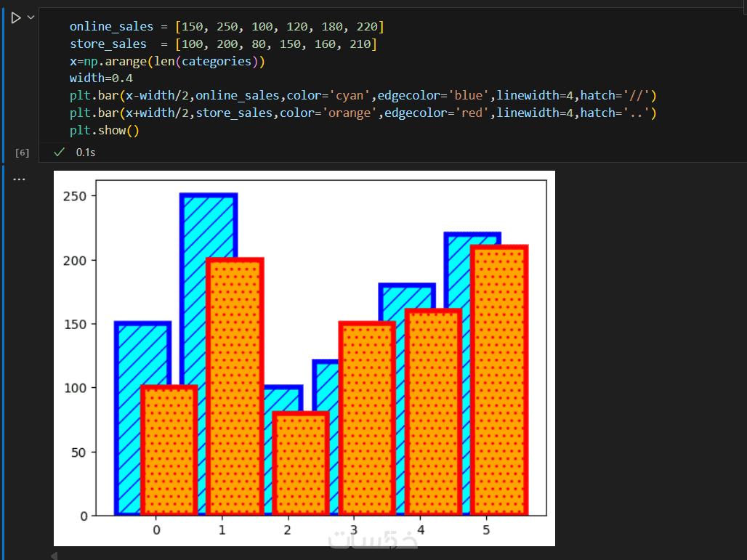Click the plt.show() line
The image size is (747, 560).
105,130
